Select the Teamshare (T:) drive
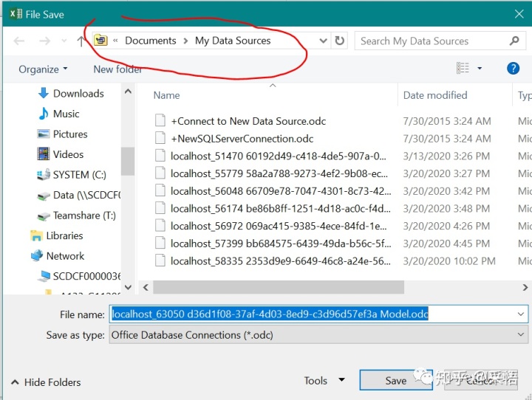Image resolution: width=532 pixels, height=400 pixels. pos(76,215)
